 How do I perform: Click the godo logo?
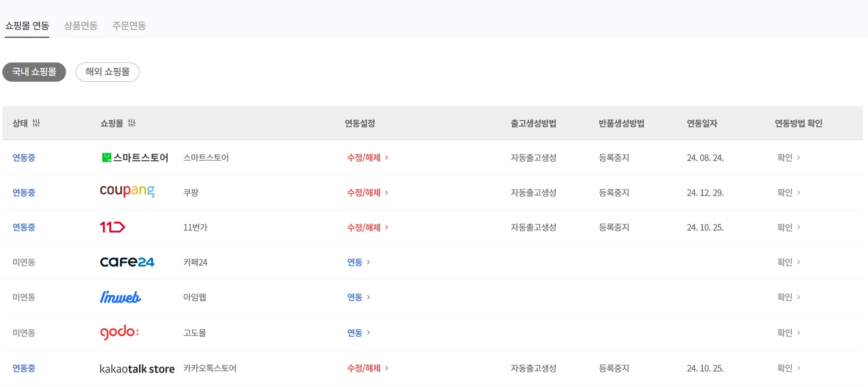(x=119, y=332)
